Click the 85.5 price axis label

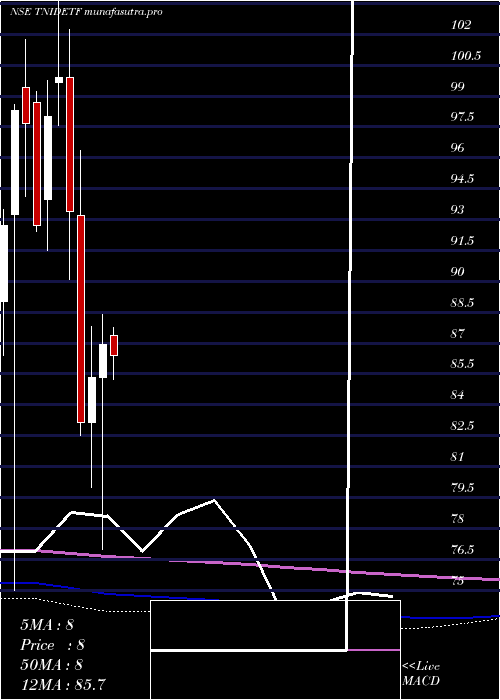[x=462, y=364]
